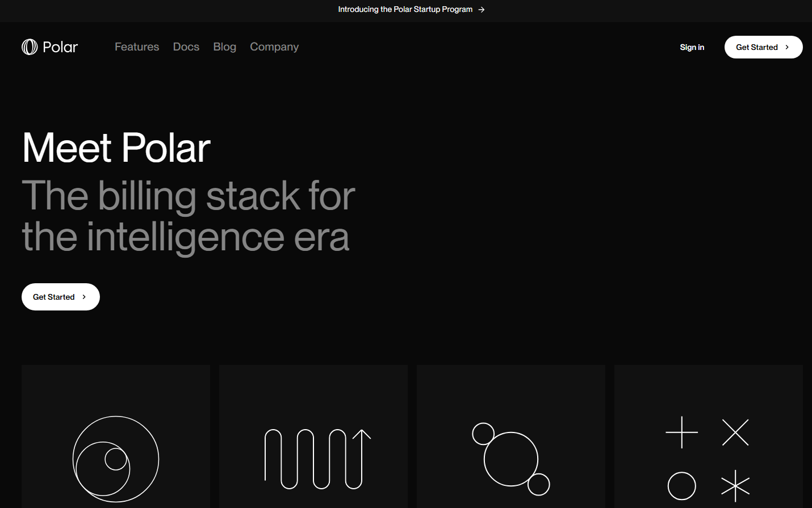Click the Sign in link
The image size is (812, 508).
tap(692, 47)
